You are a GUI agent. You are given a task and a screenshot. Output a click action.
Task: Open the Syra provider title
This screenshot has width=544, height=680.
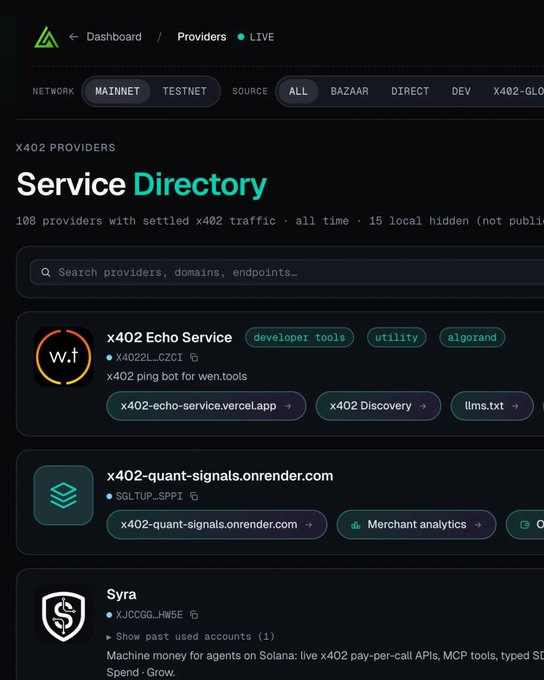pyautogui.click(x=121, y=594)
